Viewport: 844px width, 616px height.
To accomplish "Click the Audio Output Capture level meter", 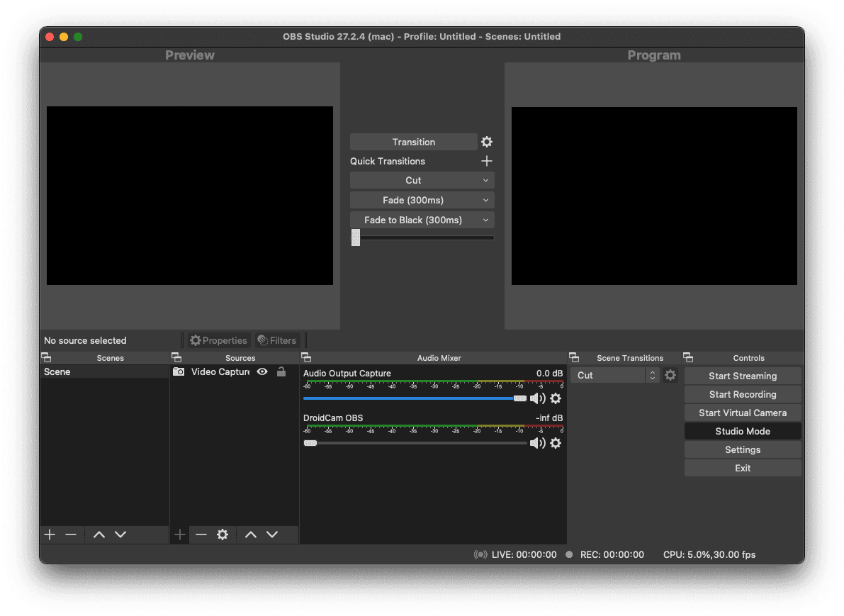I will (x=434, y=384).
